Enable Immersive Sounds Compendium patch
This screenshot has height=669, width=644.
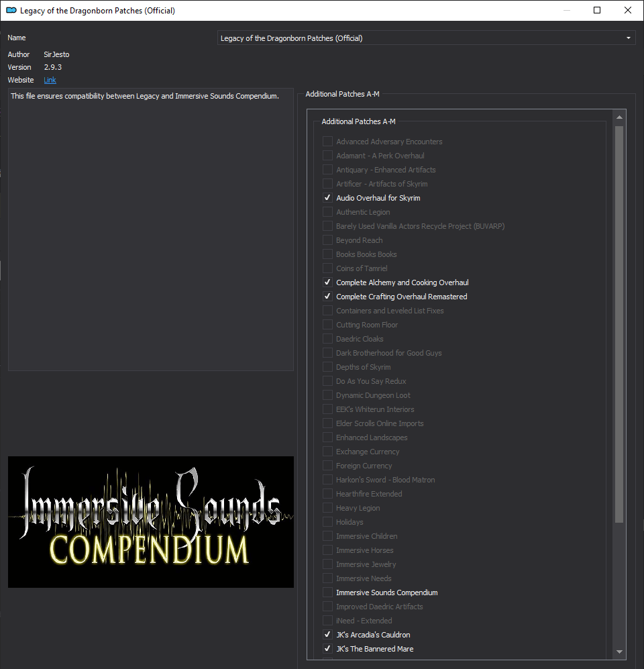click(327, 593)
